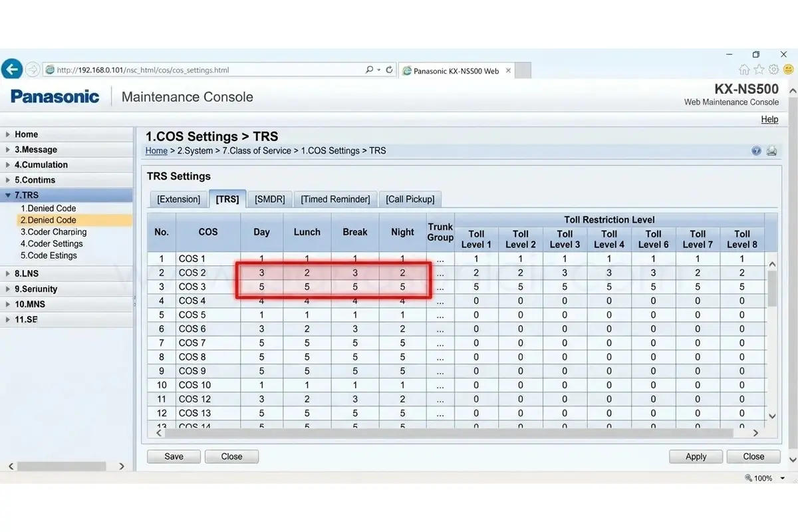Select 3.Coder Charging in sidebar

pyautogui.click(x=53, y=232)
